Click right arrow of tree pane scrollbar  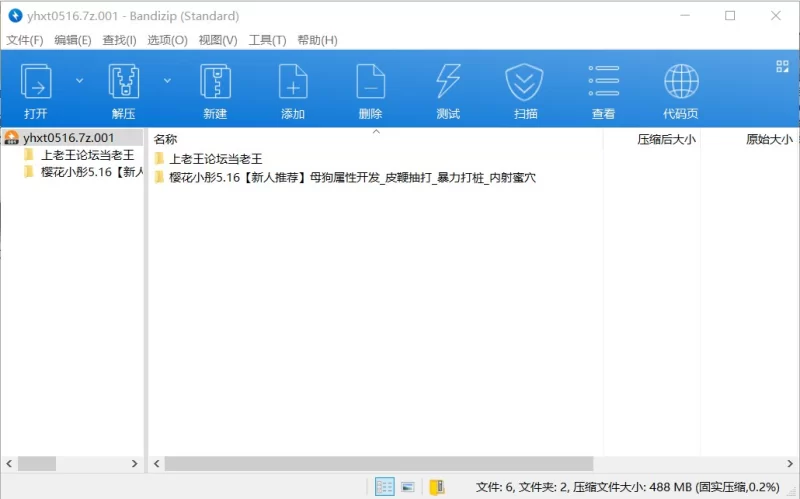(x=135, y=463)
